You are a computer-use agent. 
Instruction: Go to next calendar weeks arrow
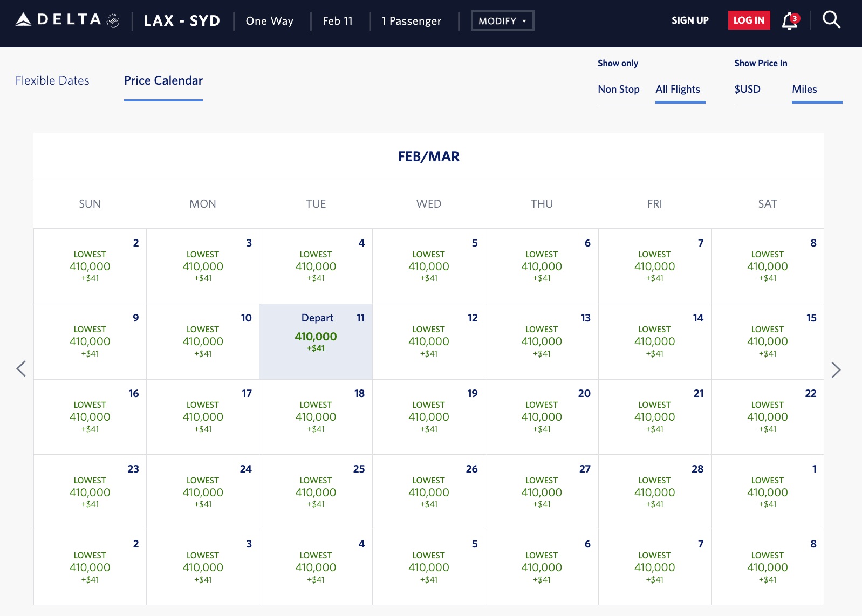point(836,369)
